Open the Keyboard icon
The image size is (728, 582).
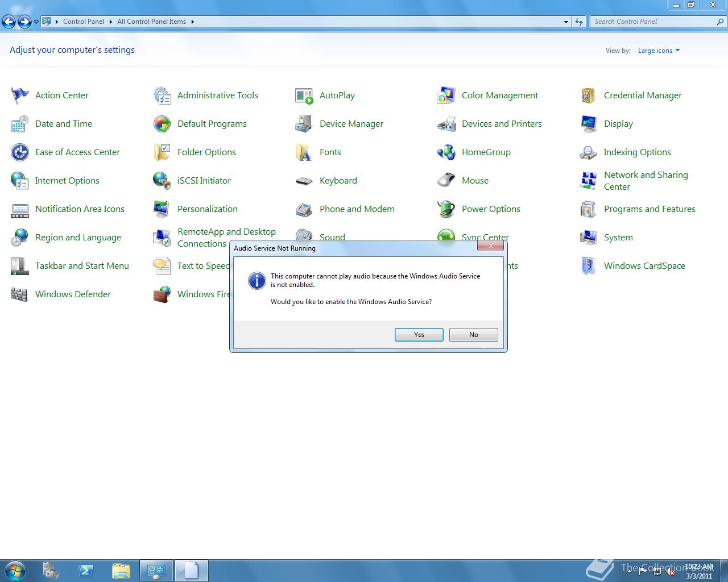pos(304,181)
